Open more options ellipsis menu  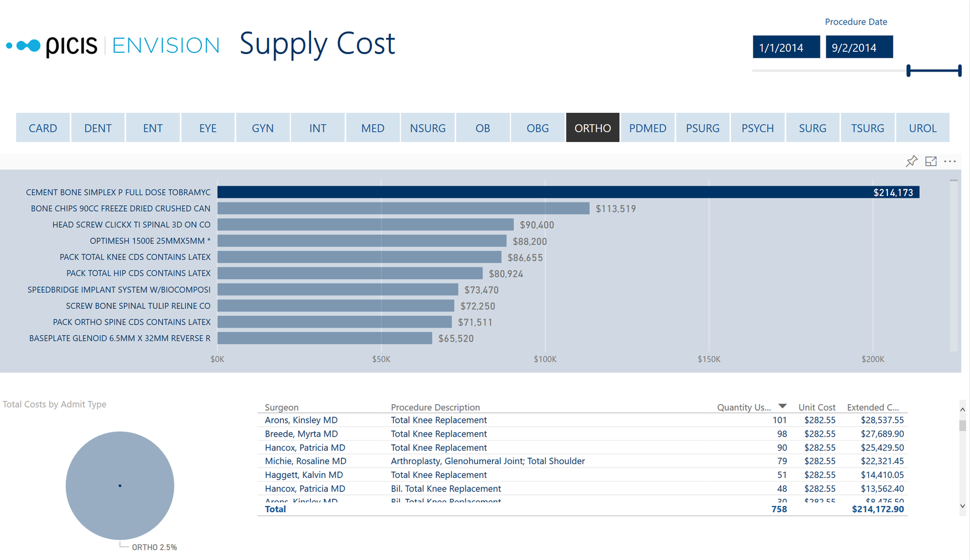950,162
